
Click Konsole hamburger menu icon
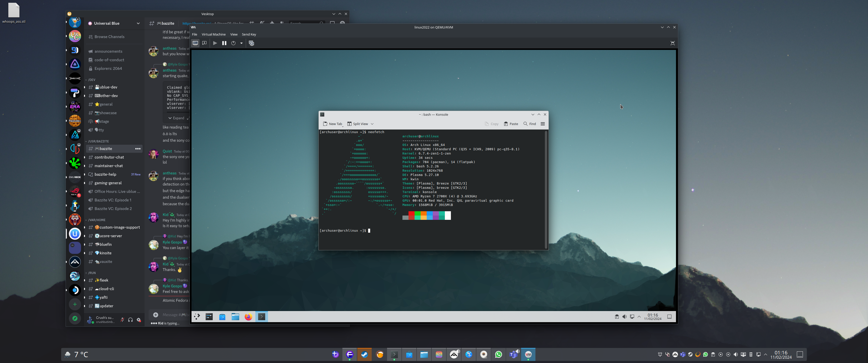(x=542, y=124)
